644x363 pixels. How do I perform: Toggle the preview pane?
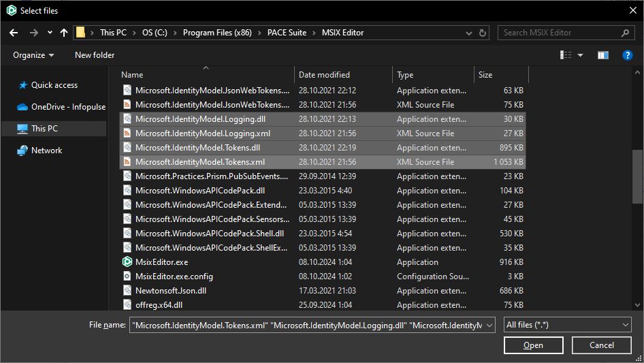coord(603,55)
